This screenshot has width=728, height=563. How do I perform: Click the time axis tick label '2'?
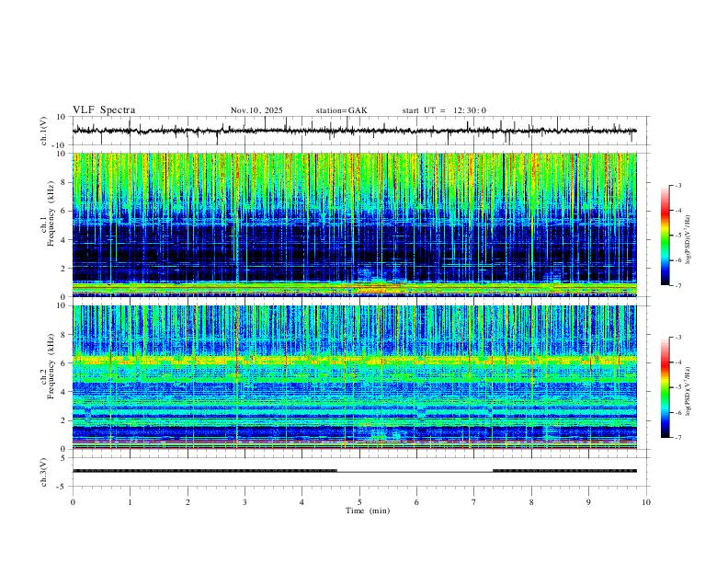188,502
